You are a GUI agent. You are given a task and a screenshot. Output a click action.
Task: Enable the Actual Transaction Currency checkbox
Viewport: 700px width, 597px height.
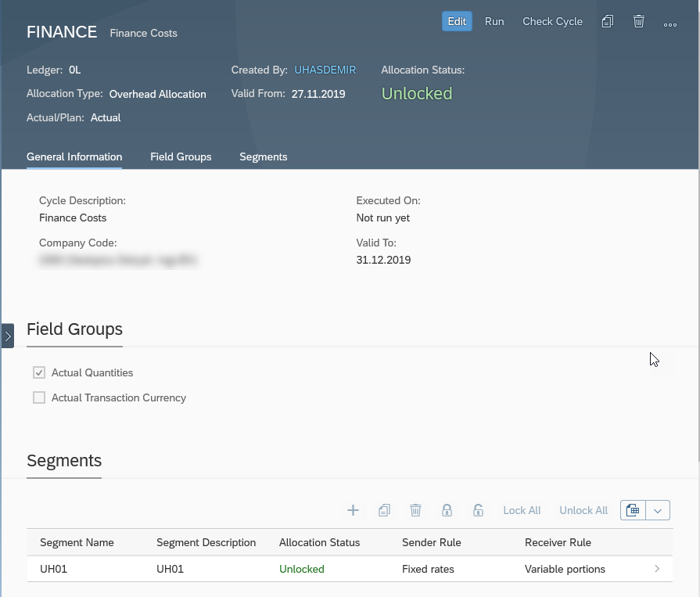pyautogui.click(x=39, y=397)
